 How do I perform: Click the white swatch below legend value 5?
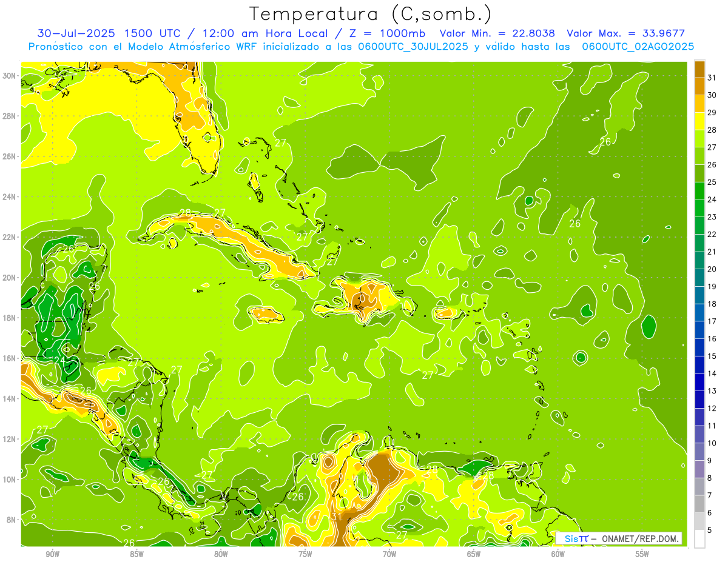[x=699, y=539]
